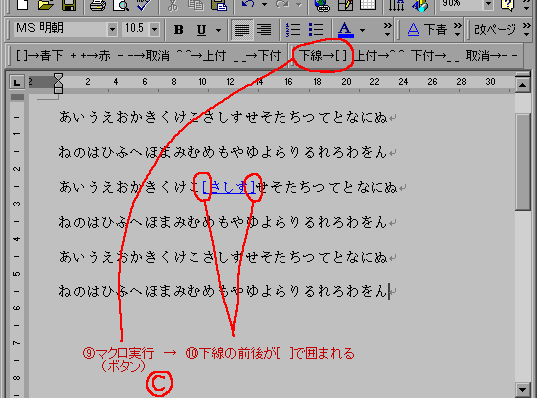Apply the blue font color A
Viewport: 537px width, 398px height.
345,30
